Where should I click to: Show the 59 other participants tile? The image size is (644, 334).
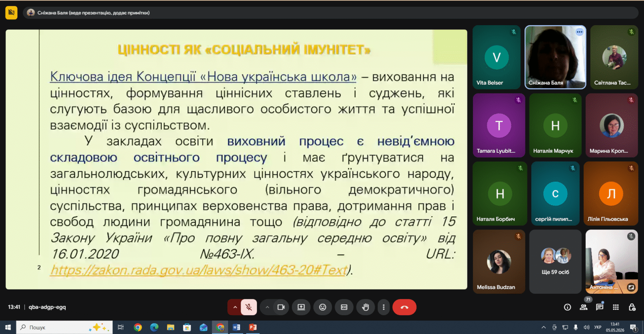pos(555,261)
